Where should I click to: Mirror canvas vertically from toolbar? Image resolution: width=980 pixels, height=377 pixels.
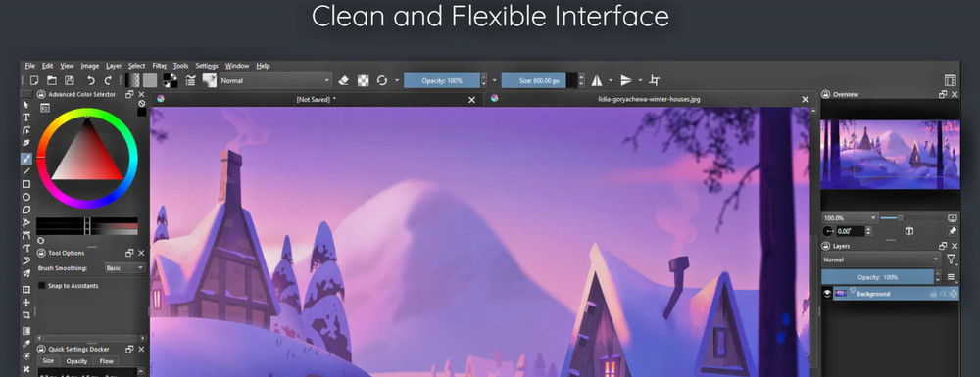point(626,80)
